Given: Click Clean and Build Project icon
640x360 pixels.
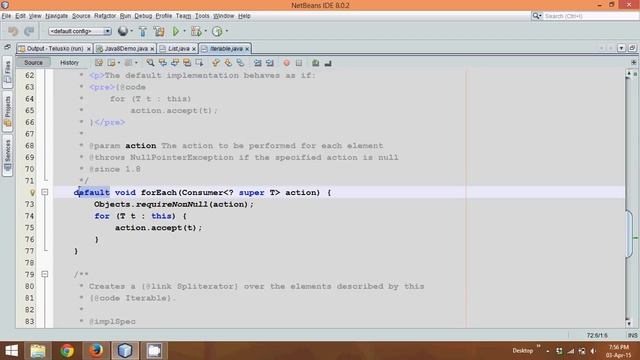Looking at the screenshot, I should point(159,31).
